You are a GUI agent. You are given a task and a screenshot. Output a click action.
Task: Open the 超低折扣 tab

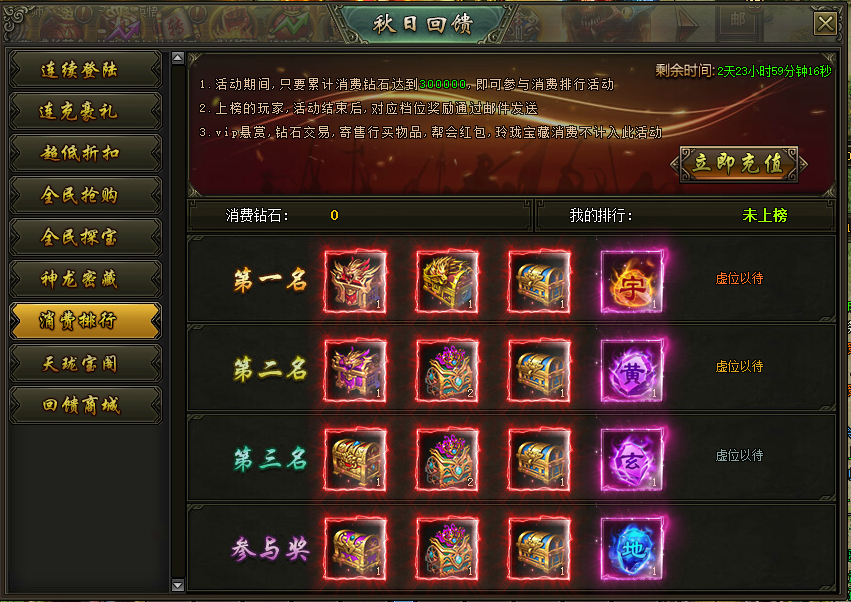point(85,153)
